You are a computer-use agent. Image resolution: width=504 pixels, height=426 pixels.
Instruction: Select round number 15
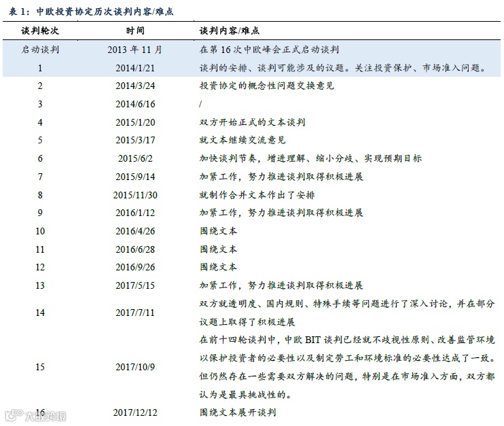tap(40, 367)
